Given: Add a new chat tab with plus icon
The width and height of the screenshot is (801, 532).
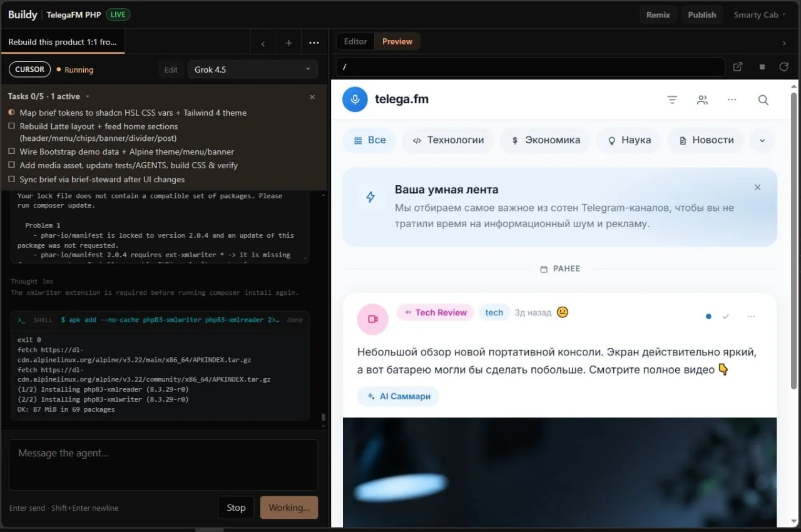Looking at the screenshot, I should pyautogui.click(x=288, y=43).
